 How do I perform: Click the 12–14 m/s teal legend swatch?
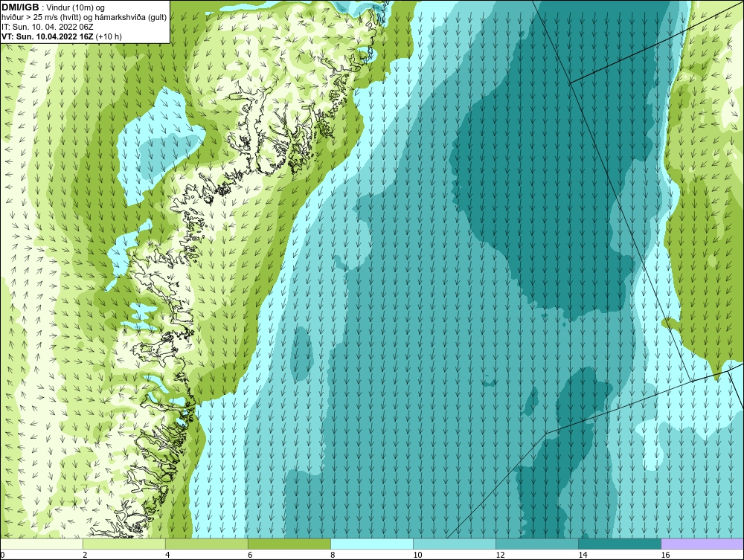tap(537, 544)
